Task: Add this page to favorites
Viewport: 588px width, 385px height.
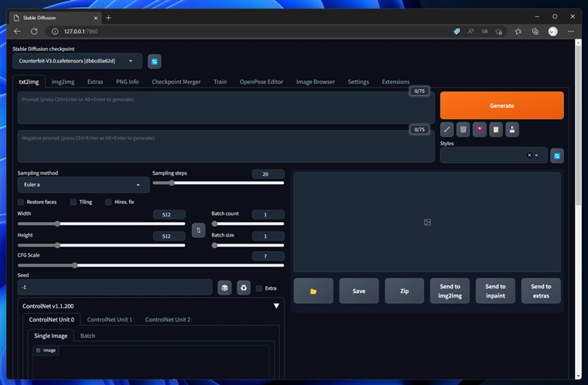Action: pos(499,32)
